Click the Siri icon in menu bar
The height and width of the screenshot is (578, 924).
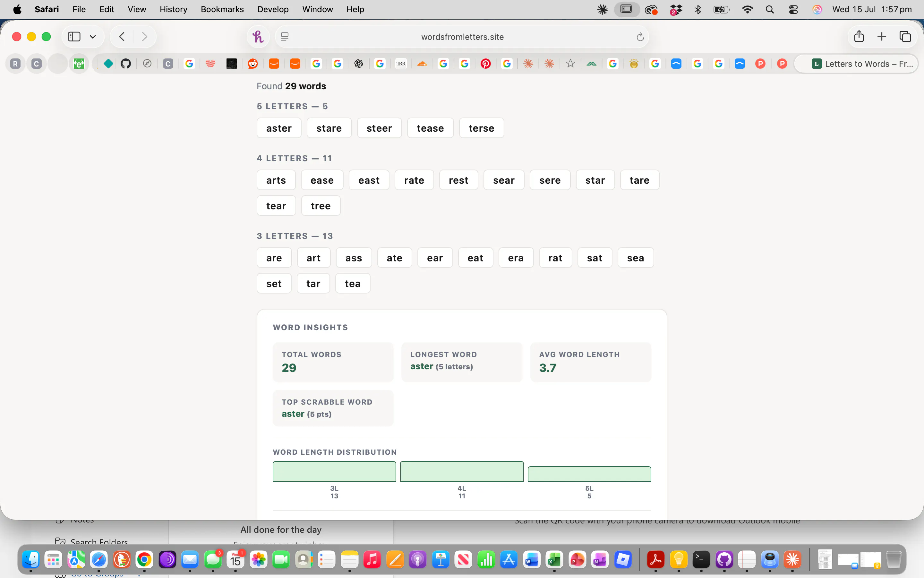coord(817,9)
